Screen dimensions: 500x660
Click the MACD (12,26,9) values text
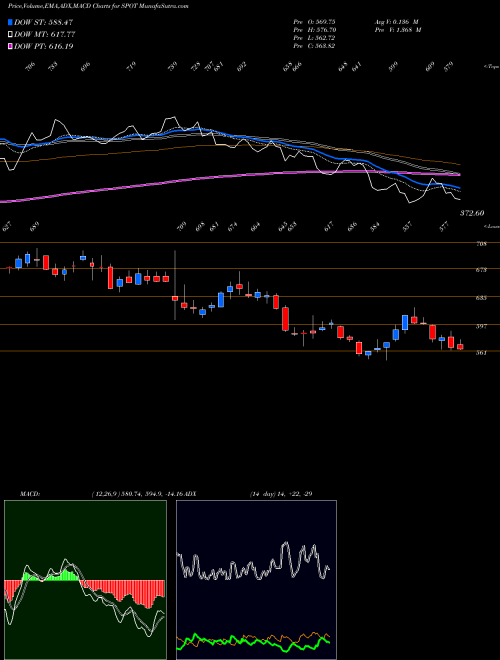point(136,494)
